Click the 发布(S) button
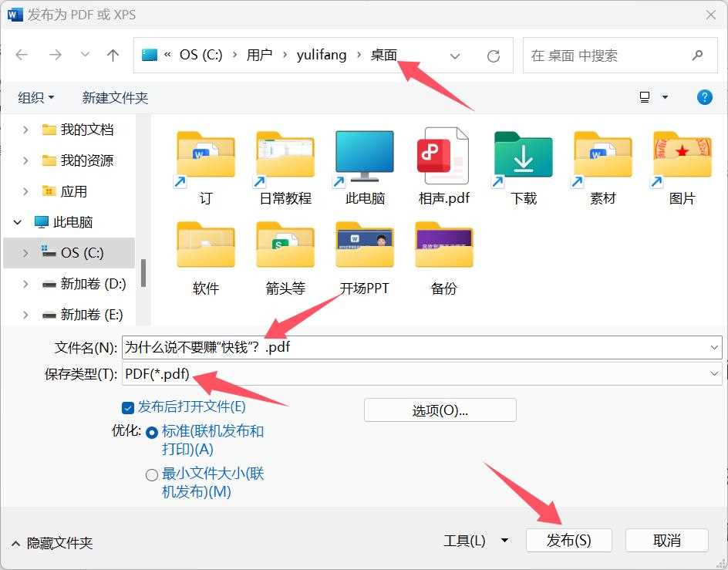This screenshot has width=728, height=570. pos(568,540)
